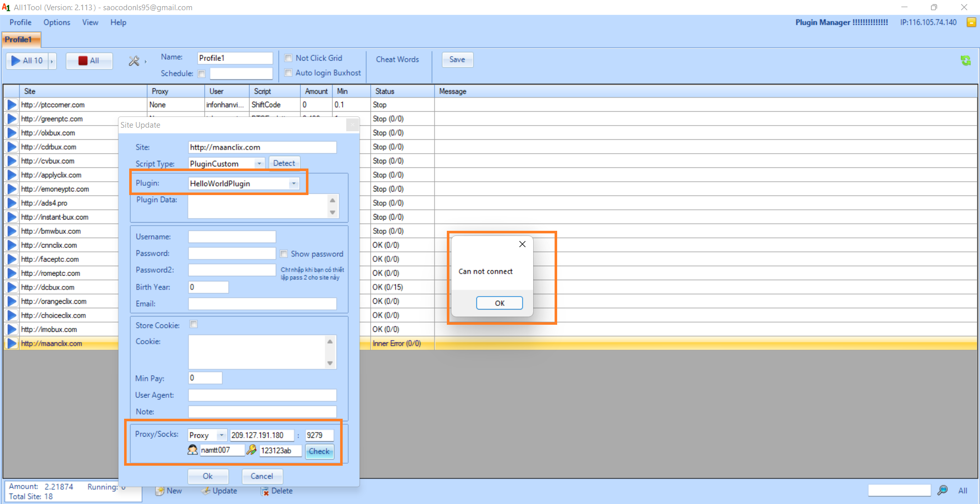Enable the Not Click Grid checkbox
The height and width of the screenshot is (504, 980).
point(289,58)
